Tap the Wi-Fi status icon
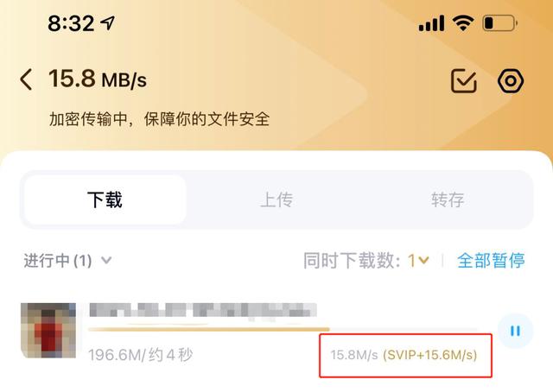 pyautogui.click(x=463, y=23)
